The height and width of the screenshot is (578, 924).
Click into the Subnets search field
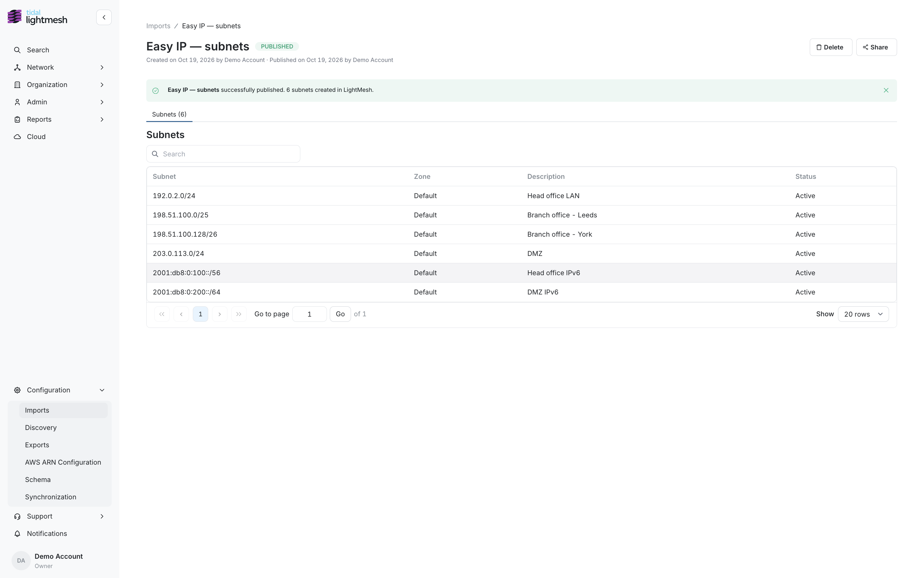point(223,154)
